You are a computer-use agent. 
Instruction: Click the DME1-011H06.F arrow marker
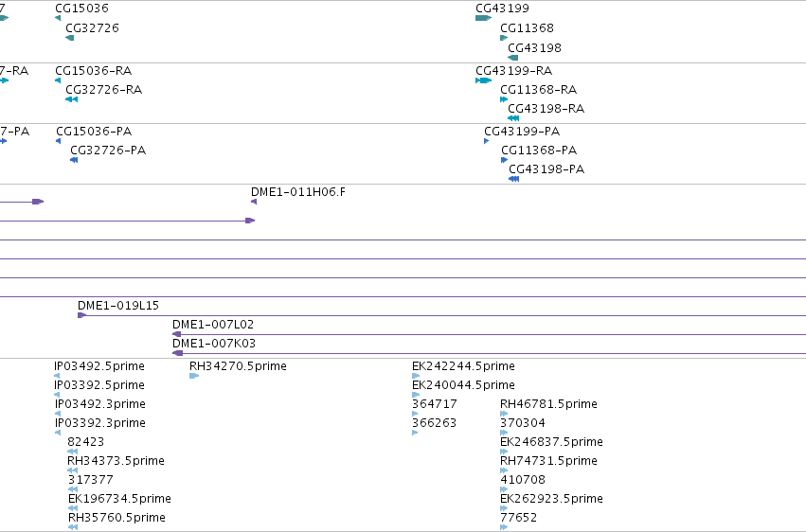coord(254,202)
